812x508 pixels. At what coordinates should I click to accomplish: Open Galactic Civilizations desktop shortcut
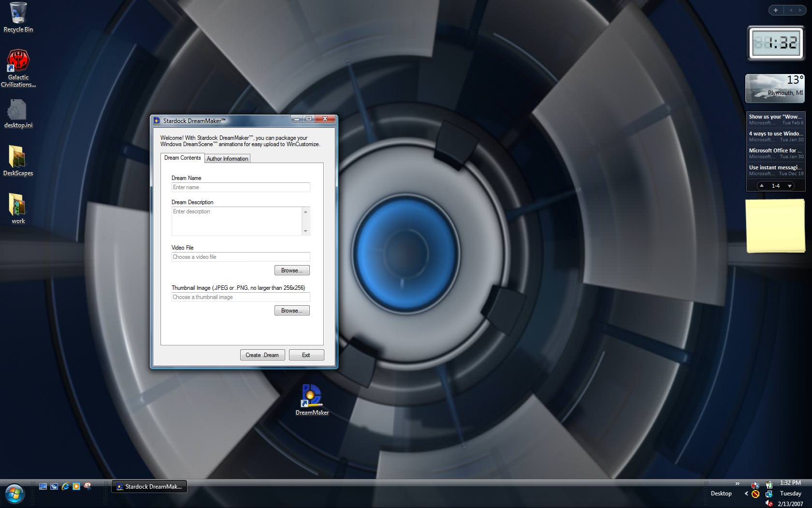click(18, 68)
